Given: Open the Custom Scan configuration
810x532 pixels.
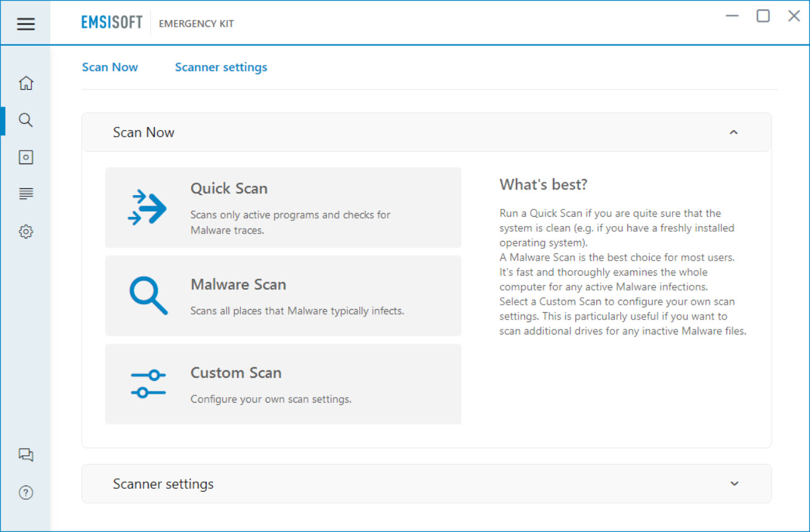Looking at the screenshot, I should point(283,384).
